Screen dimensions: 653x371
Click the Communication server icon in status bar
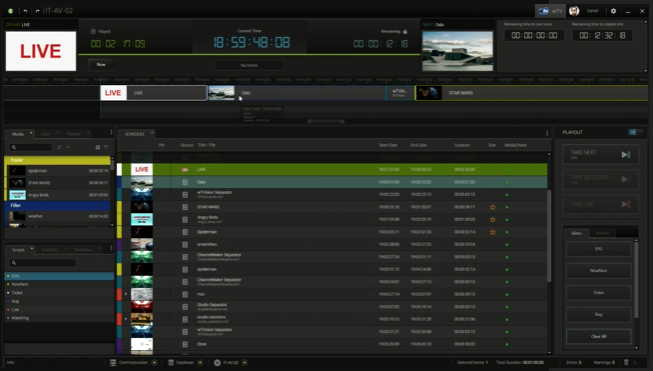pyautogui.click(x=113, y=363)
